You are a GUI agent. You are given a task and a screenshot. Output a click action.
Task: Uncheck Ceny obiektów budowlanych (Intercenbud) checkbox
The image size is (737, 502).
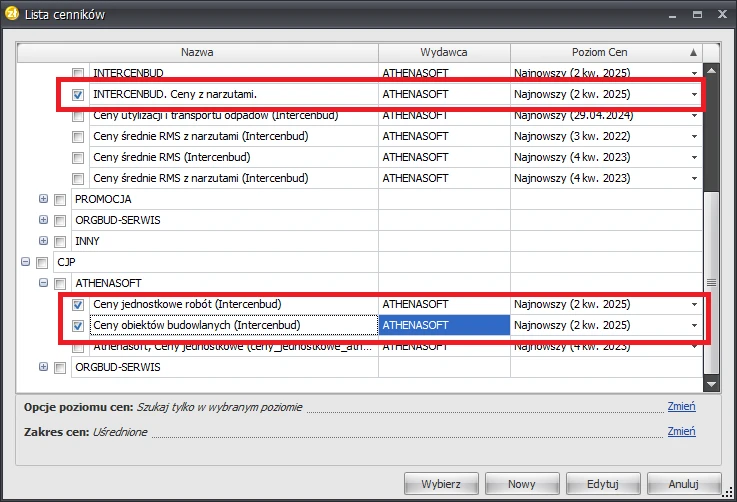coord(78,325)
